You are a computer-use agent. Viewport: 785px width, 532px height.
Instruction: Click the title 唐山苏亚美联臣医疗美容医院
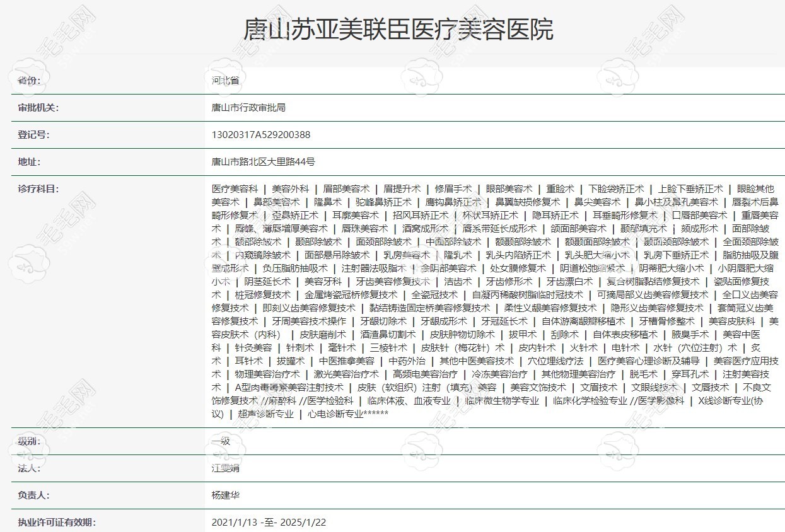[398, 29]
